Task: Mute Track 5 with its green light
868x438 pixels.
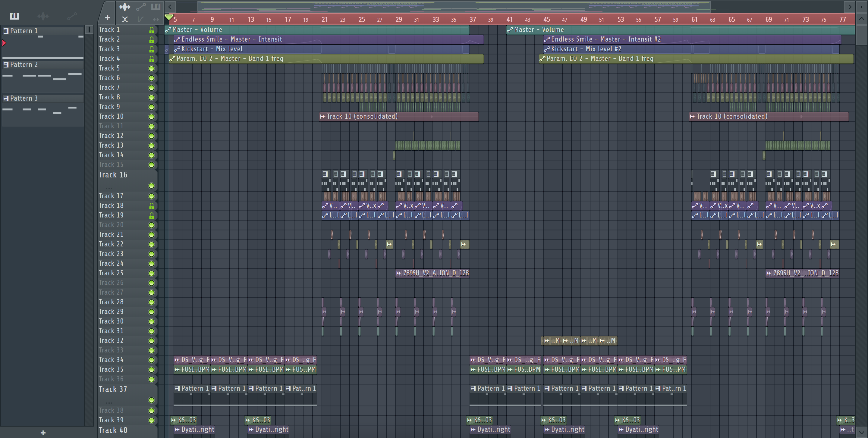Action: coord(152,68)
